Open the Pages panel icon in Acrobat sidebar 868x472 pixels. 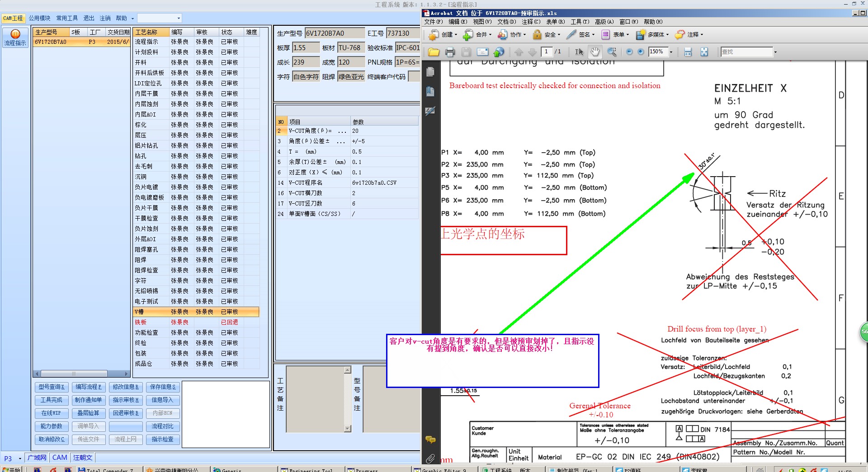(x=430, y=72)
